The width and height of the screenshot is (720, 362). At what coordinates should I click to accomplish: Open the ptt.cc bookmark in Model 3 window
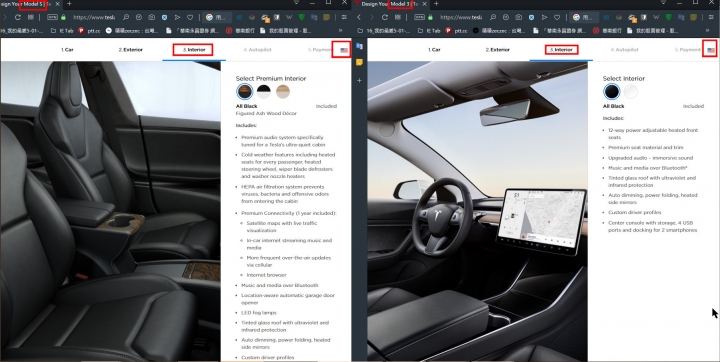point(457,31)
